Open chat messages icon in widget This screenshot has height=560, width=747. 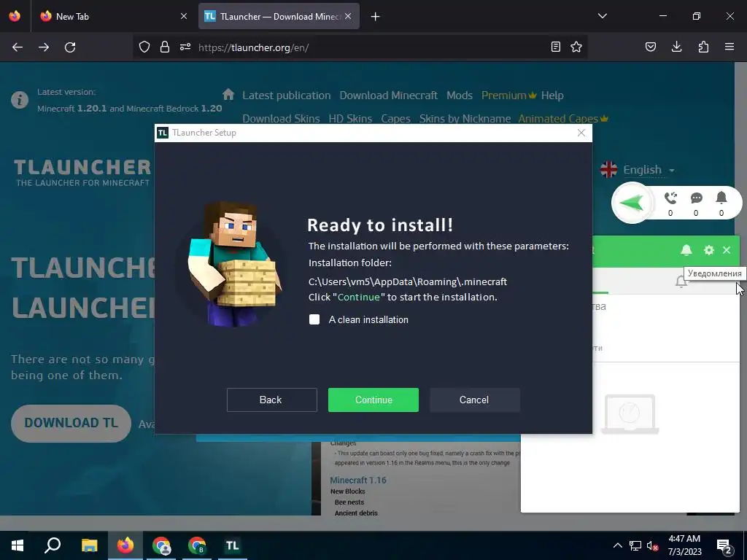696,198
